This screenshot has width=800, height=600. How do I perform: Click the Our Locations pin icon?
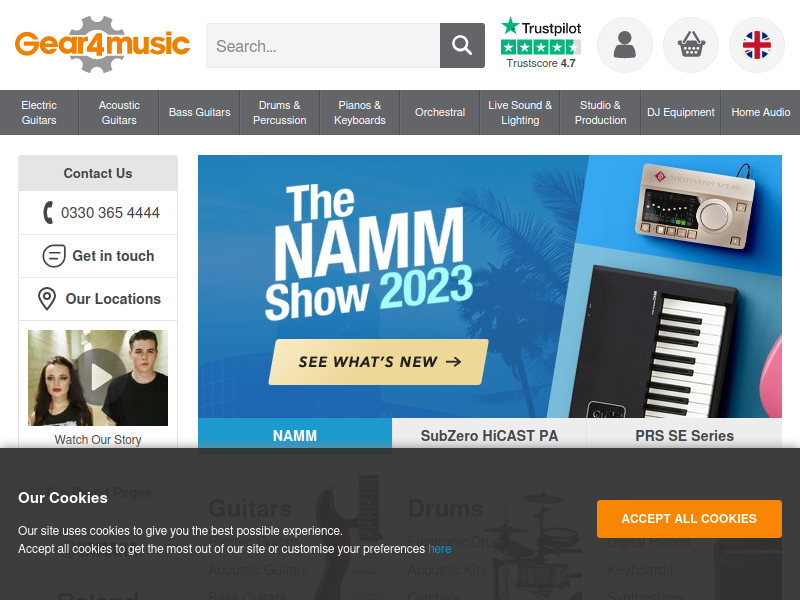point(47,298)
